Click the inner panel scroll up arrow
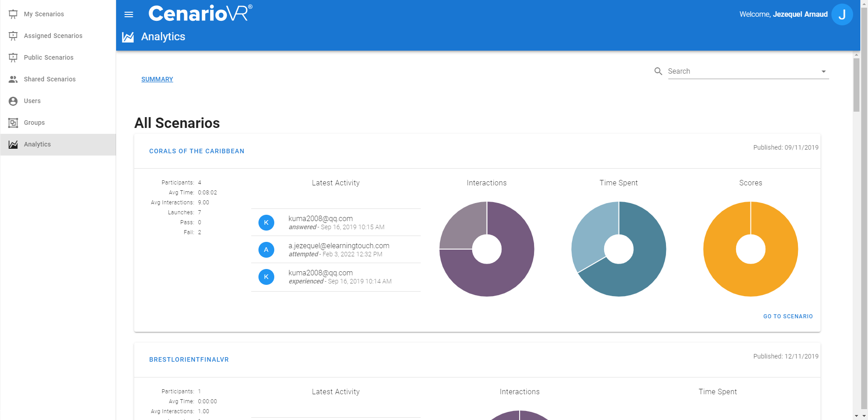868x420 pixels. [x=856, y=55]
